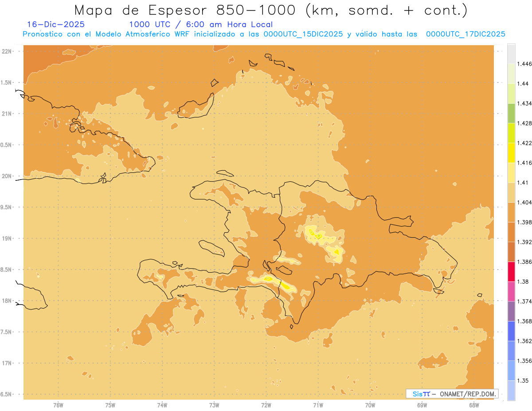Click the 69W longitude axis label
Screen dimensions: 532x411
[x=422, y=405]
